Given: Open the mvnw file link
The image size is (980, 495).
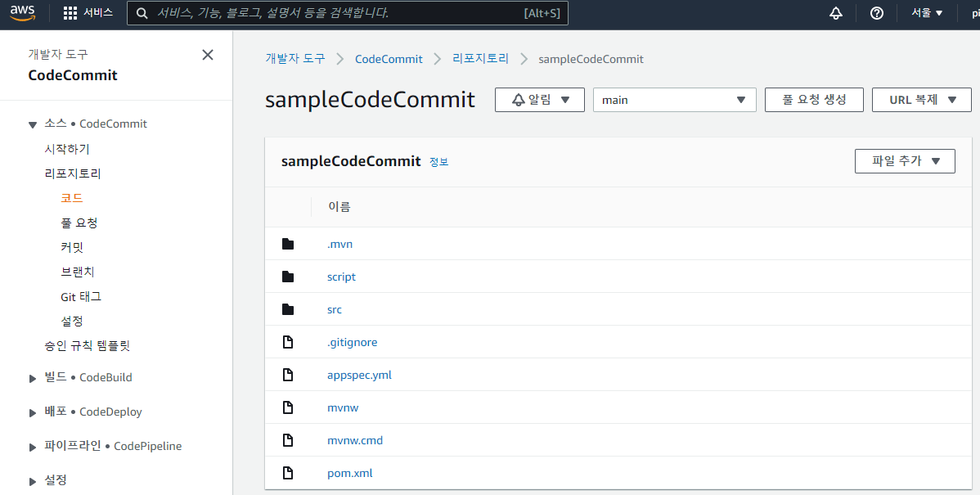Looking at the screenshot, I should coord(343,407).
